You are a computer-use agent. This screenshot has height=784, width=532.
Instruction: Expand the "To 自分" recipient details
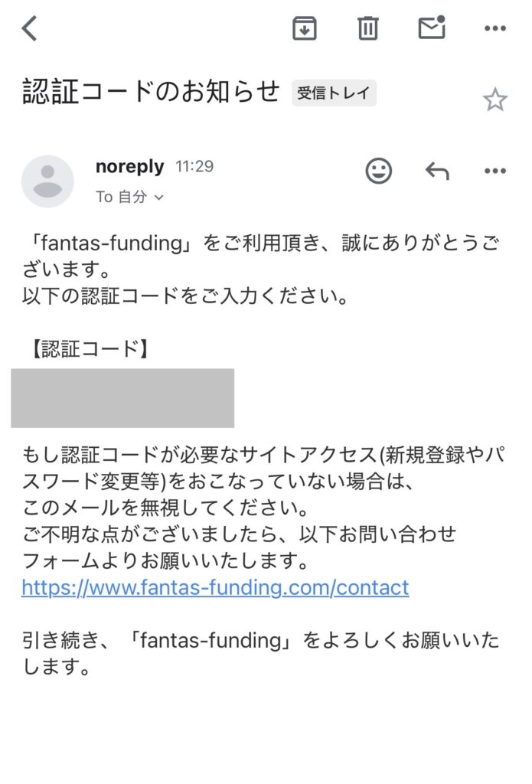click(x=130, y=197)
